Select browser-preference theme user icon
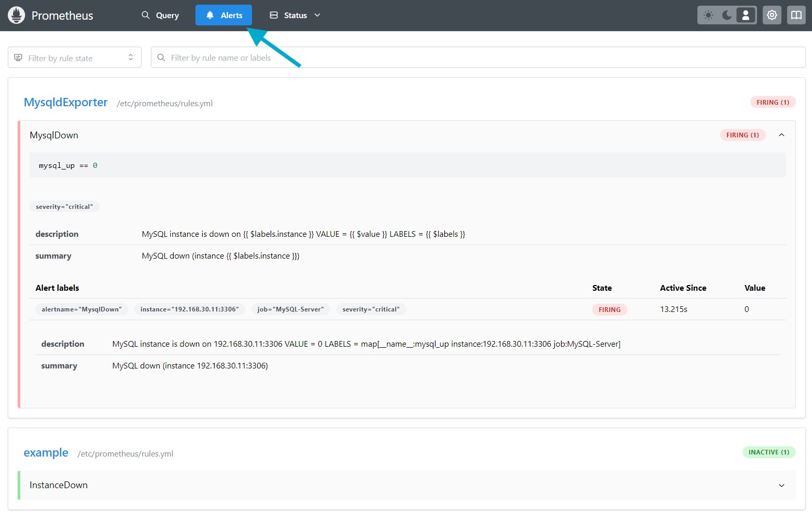This screenshot has width=812, height=512. pos(746,16)
